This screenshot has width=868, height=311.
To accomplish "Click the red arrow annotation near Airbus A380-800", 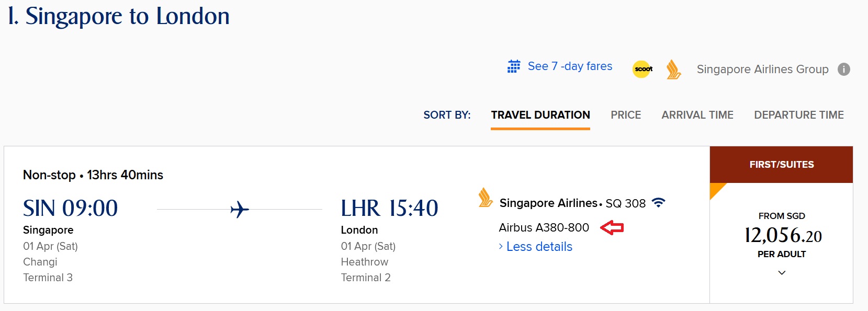I will 612,227.
